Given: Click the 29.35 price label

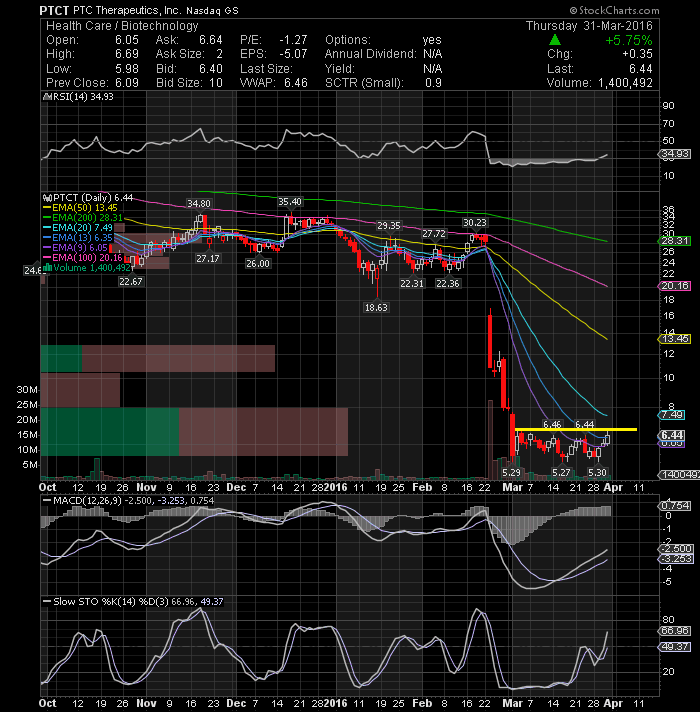Looking at the screenshot, I should [x=389, y=225].
